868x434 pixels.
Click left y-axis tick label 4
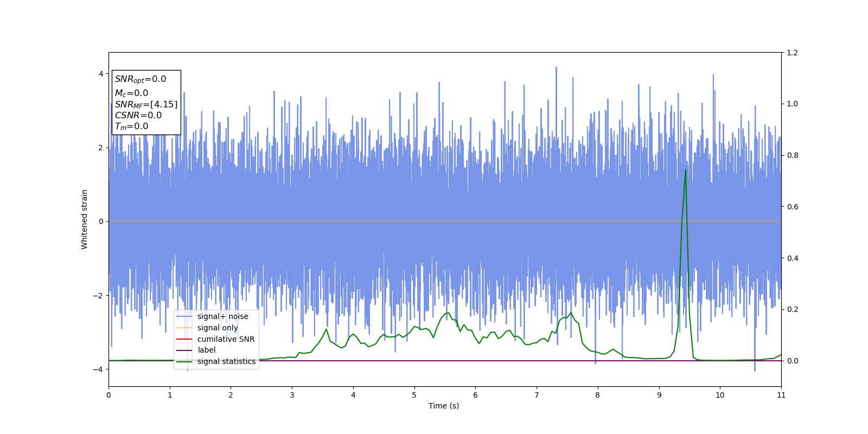point(100,74)
